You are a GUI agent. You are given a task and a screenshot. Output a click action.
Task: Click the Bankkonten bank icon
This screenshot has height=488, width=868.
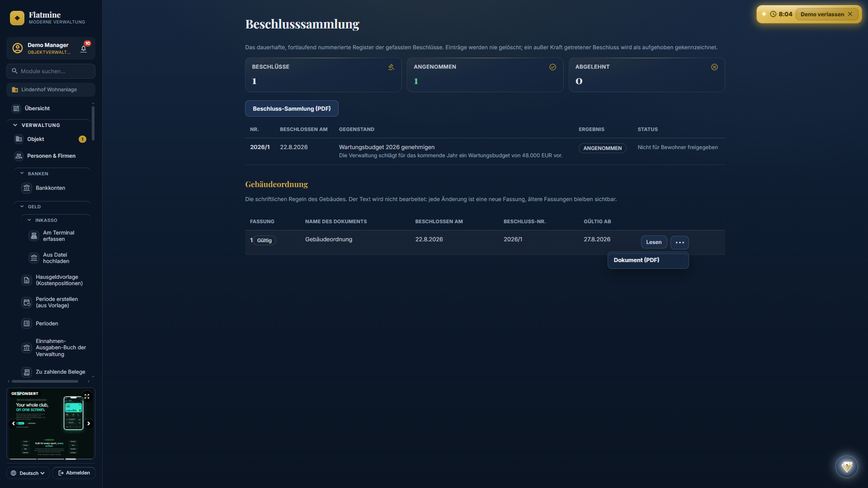27,188
